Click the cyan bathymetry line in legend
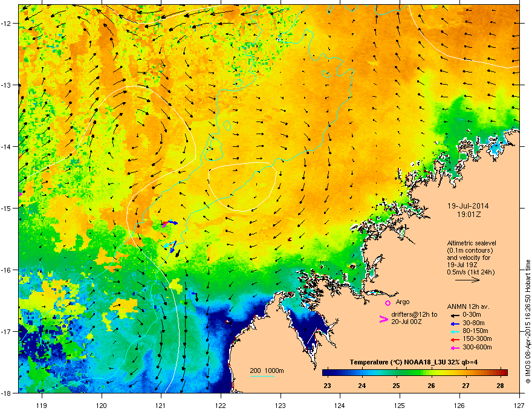Image resolution: width=532 pixels, height=411 pixels. 262,376
